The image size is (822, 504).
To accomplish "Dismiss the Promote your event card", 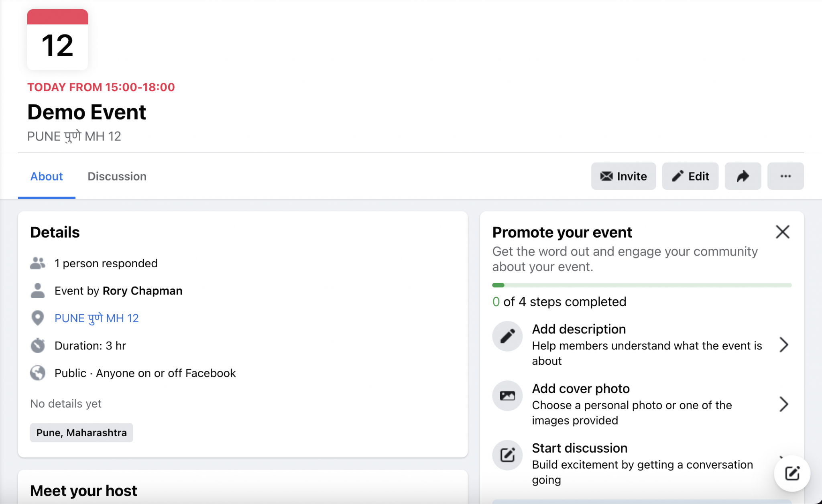I will click(x=782, y=232).
